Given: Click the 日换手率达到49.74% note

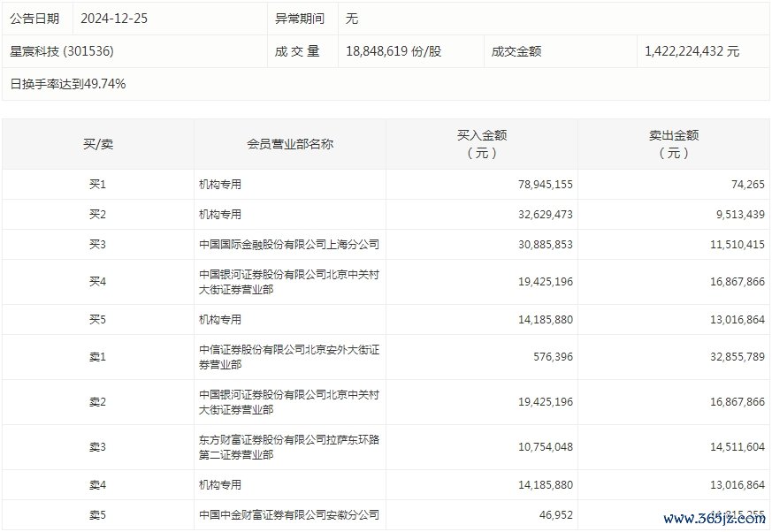Looking at the screenshot, I should pyautogui.click(x=68, y=84).
